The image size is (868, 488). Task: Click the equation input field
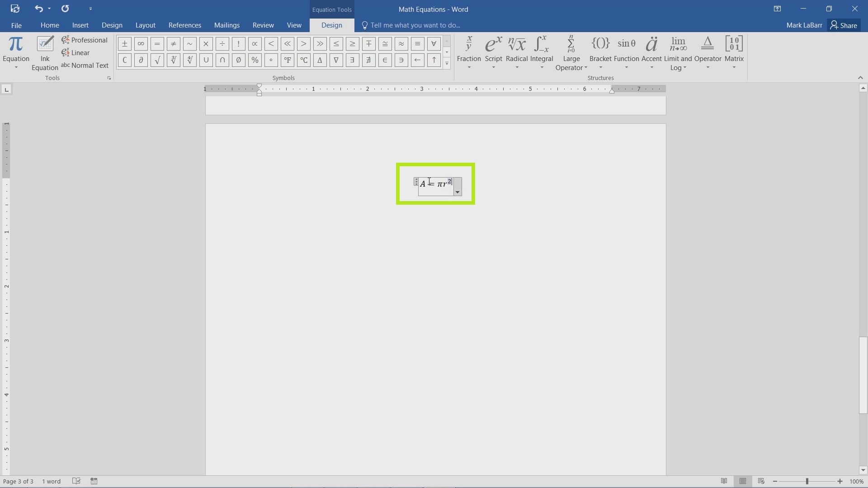coord(435,183)
